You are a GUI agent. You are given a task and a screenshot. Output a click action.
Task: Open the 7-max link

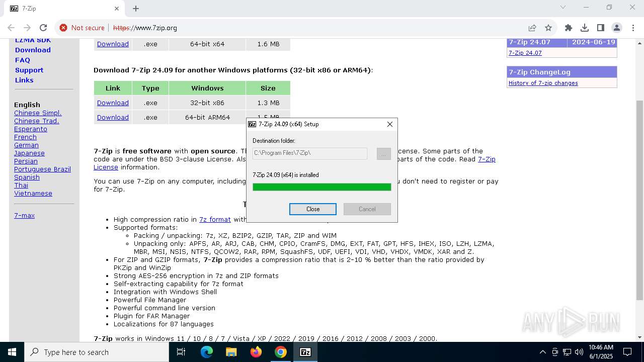24,215
